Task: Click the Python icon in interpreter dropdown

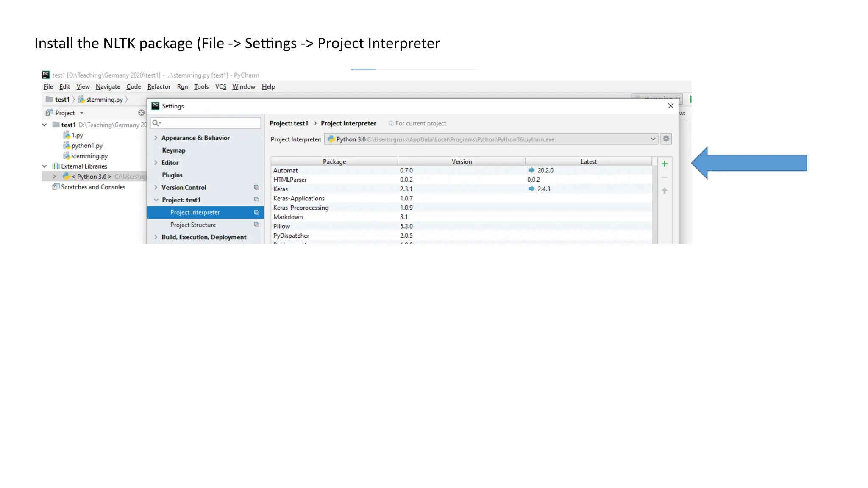Action: 331,139
